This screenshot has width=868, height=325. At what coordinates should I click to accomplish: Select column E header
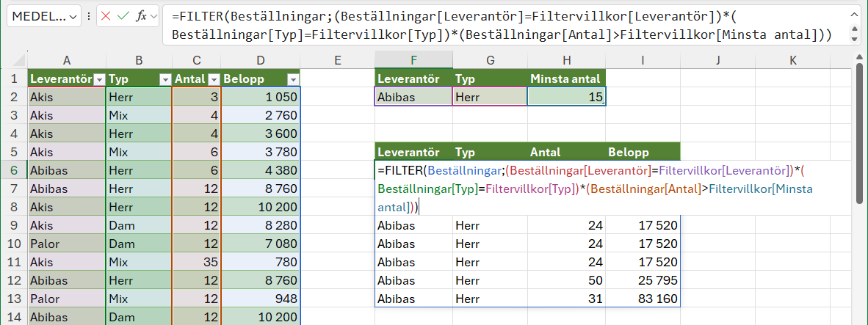click(x=337, y=61)
